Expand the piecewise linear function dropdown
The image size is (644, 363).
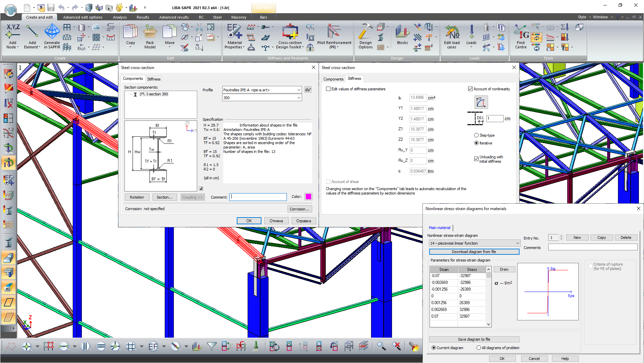coord(517,243)
